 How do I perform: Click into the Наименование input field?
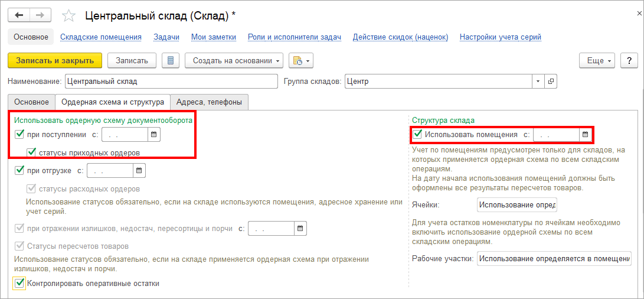tap(171, 82)
